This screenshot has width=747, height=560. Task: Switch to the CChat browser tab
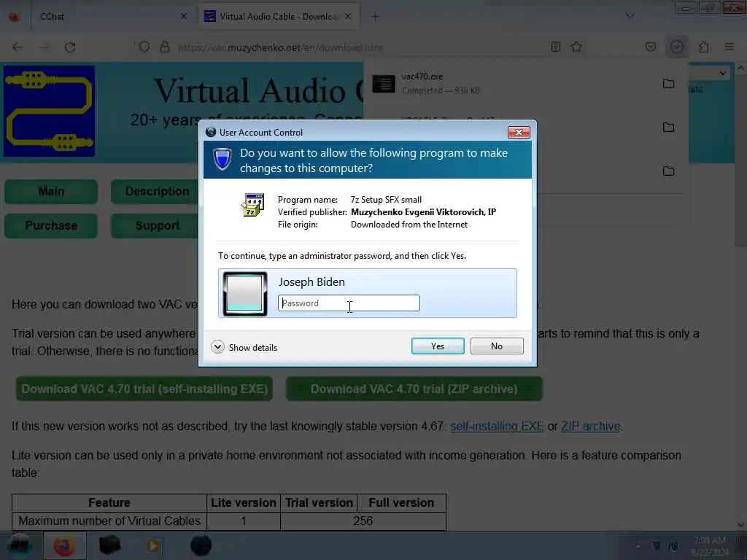111,17
